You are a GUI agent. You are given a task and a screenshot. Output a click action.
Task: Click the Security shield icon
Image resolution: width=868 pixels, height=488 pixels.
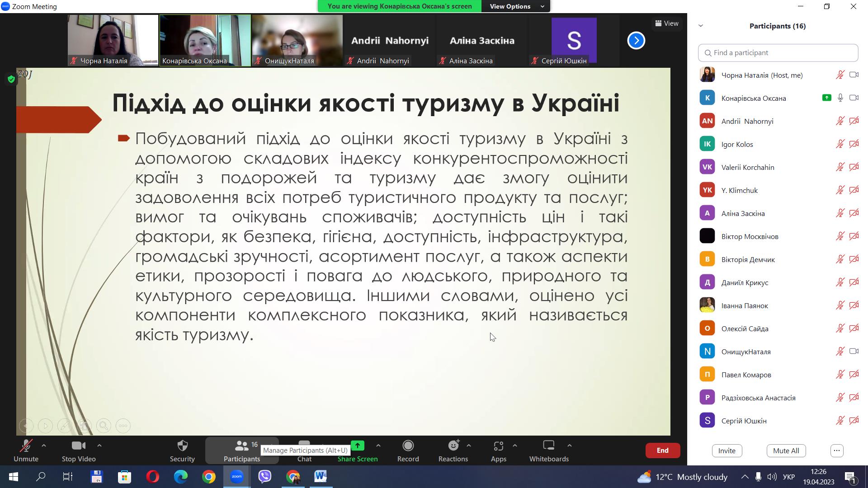point(182,446)
